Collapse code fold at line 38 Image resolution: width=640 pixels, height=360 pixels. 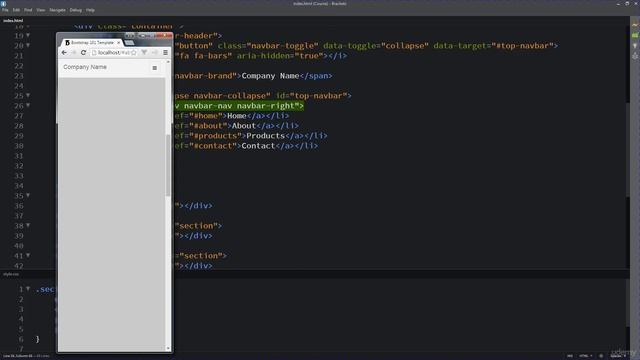coord(28,225)
